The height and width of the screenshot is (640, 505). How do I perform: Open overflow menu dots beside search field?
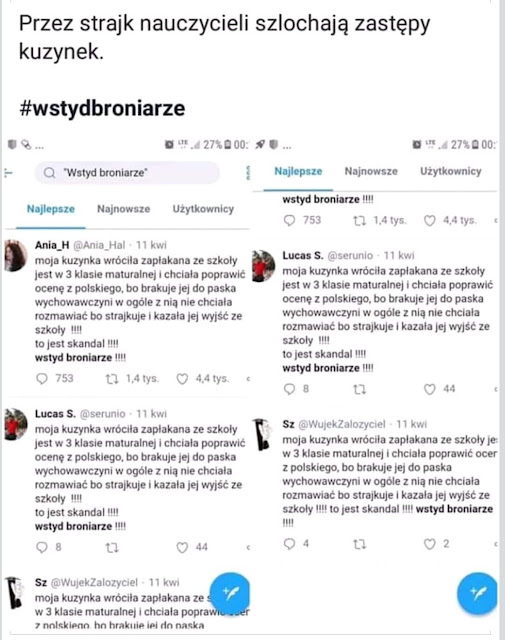coord(247,173)
